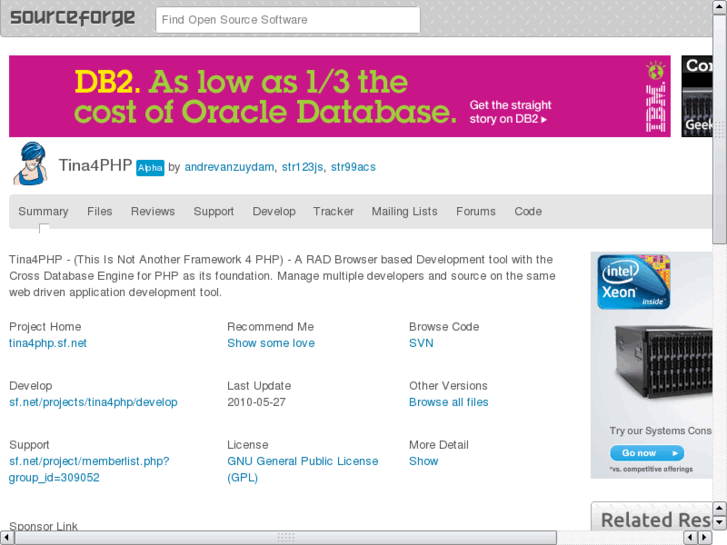Click the horizontal scrollbar left arrow

8,538
